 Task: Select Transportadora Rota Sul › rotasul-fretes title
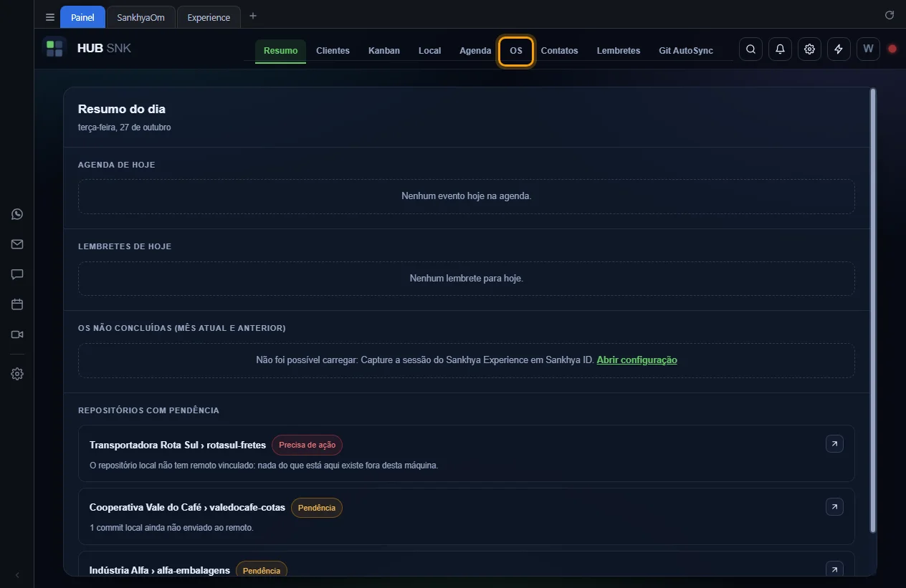(x=178, y=445)
